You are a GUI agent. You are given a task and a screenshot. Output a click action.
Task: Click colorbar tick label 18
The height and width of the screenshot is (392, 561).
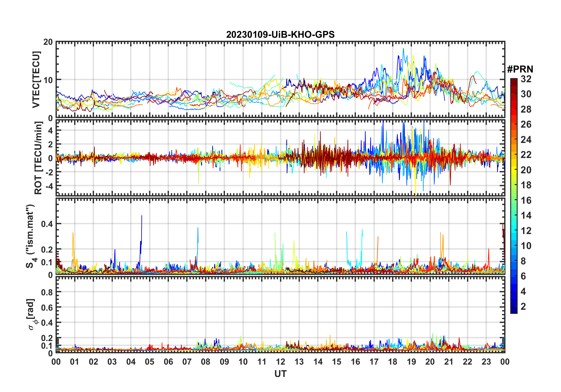click(x=526, y=185)
